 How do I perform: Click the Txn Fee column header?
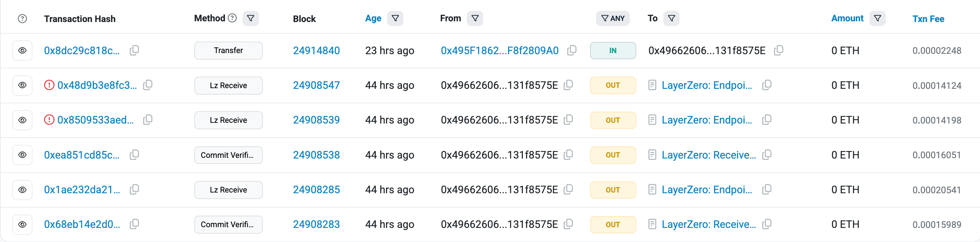[x=928, y=18]
